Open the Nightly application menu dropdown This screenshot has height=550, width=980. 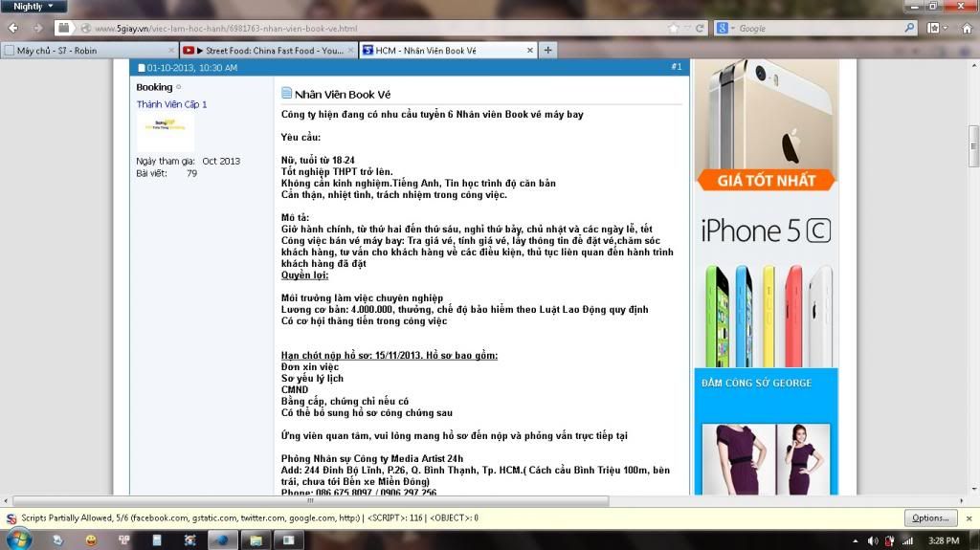[33, 7]
